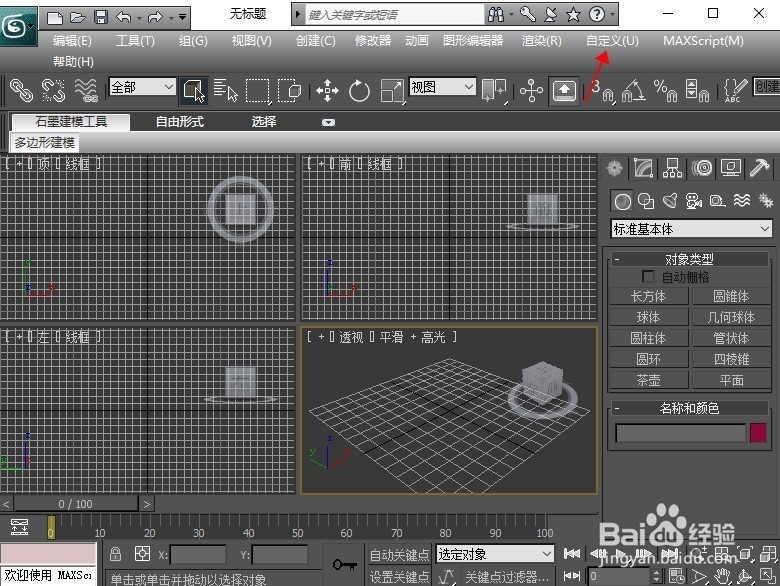Open the Modify command panel tab
This screenshot has height=586, width=780.
pos(643,168)
